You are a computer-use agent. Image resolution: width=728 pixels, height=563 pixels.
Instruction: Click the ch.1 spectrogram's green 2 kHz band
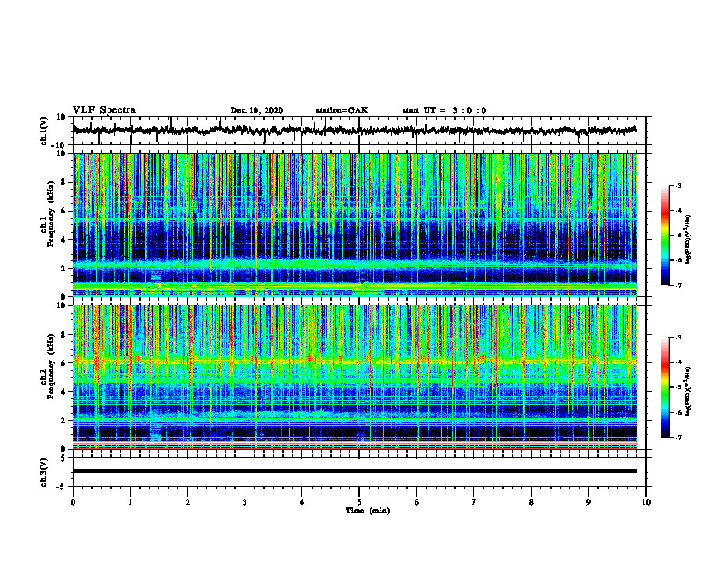click(354, 265)
